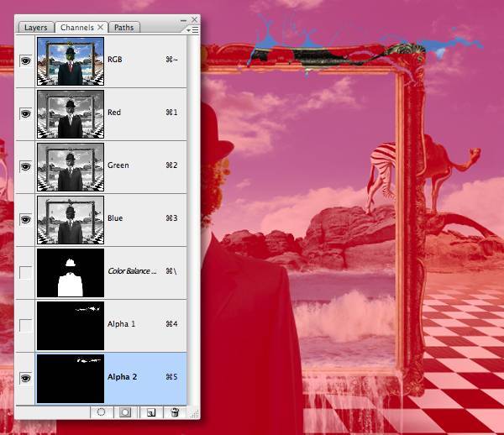The width and height of the screenshot is (504, 435).
Task: Click the ⌘1 shortcut label
Action: pyautogui.click(x=171, y=113)
